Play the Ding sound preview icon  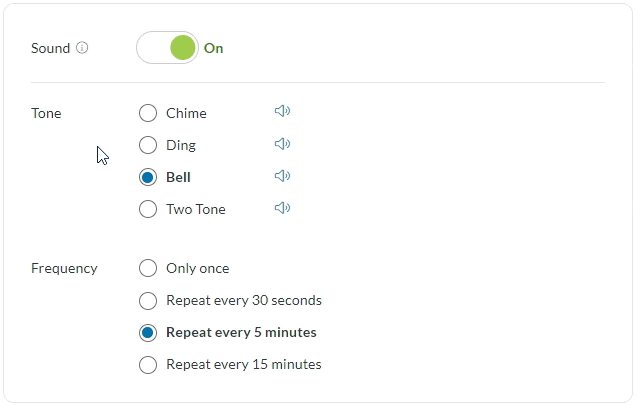click(x=282, y=144)
